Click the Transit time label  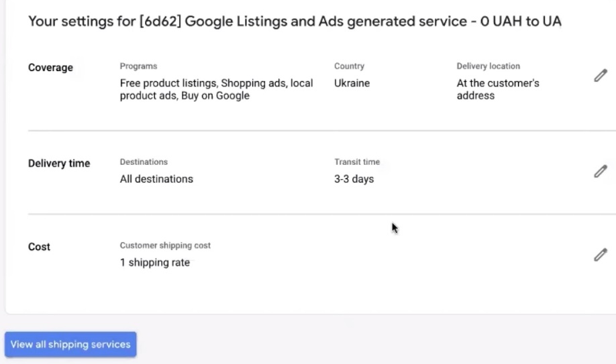coord(357,162)
